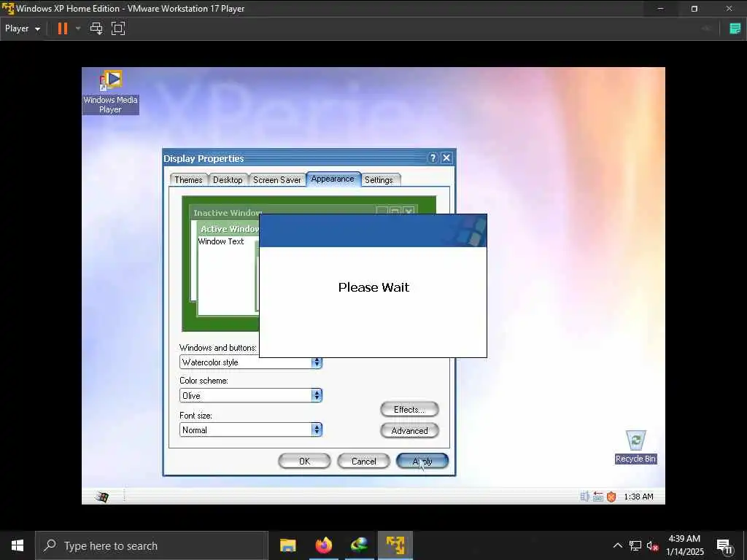Click the muted volume tray icon

653,545
